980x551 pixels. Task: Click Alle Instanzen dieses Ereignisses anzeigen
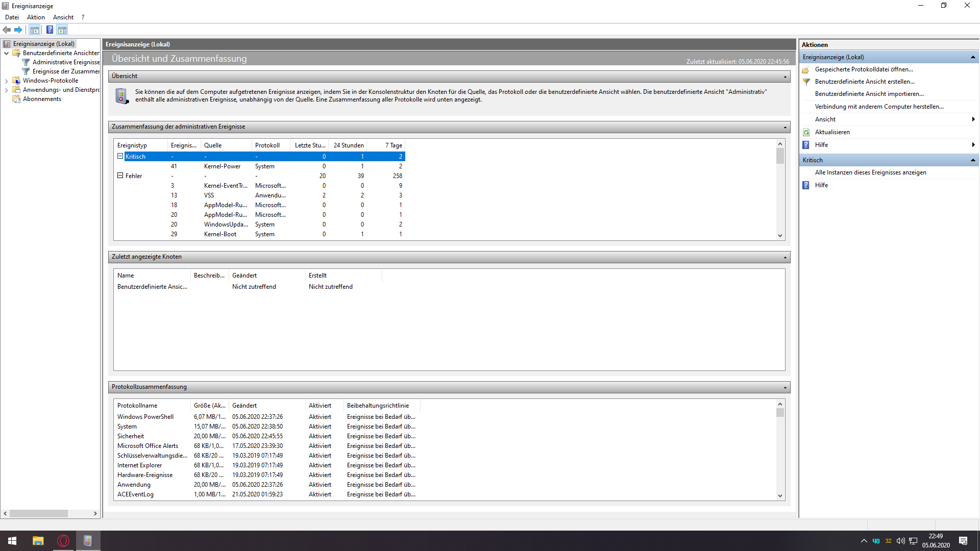point(870,172)
